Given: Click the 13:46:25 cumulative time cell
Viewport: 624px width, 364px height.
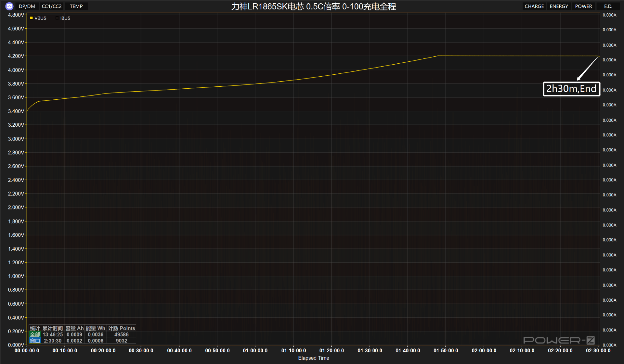Looking at the screenshot, I should coord(53,334).
